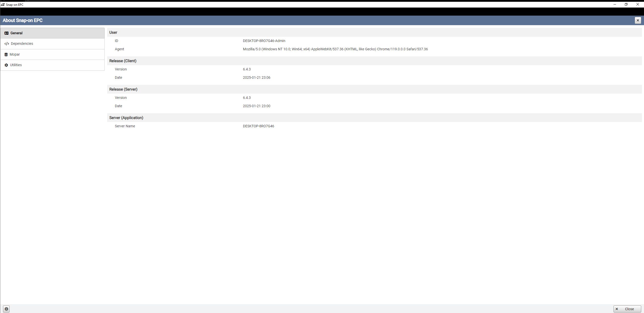644x313 pixels.
Task: Click the Close button at bottom
Action: tap(627, 309)
